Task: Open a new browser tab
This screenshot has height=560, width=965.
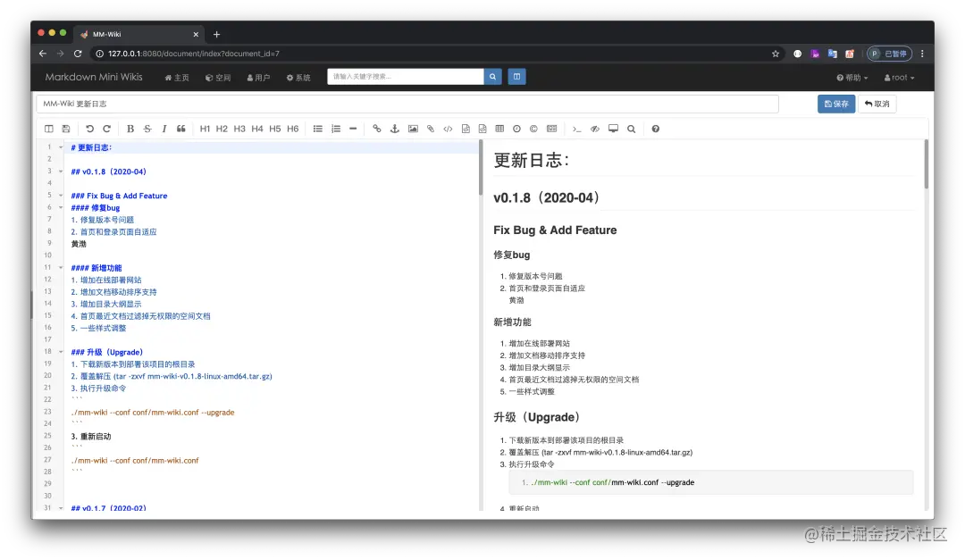Action: (216, 35)
